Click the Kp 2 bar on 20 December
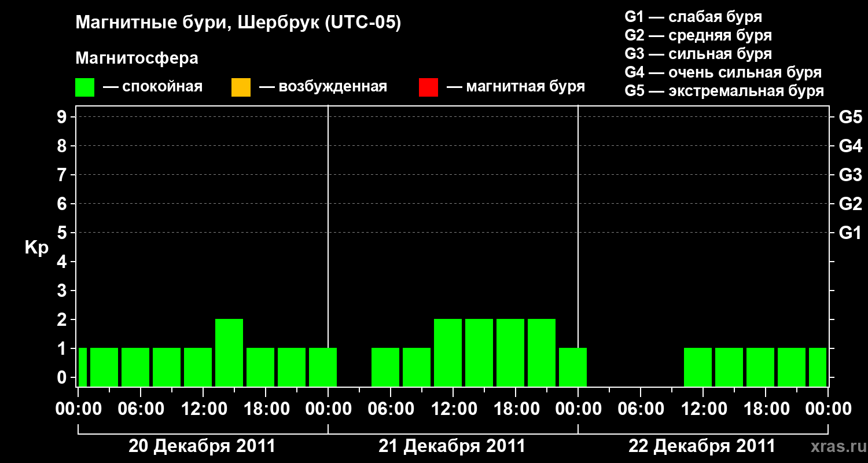Screen dimensions: 868x463 coord(229,352)
